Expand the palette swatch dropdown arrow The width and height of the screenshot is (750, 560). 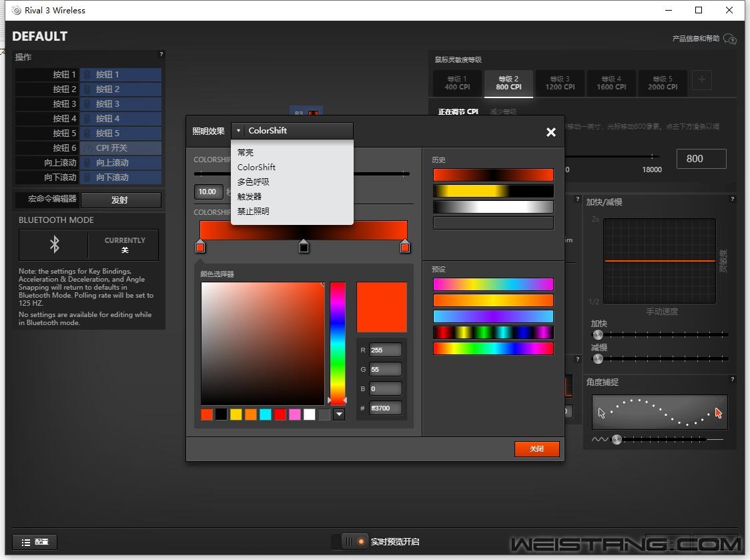tap(339, 414)
